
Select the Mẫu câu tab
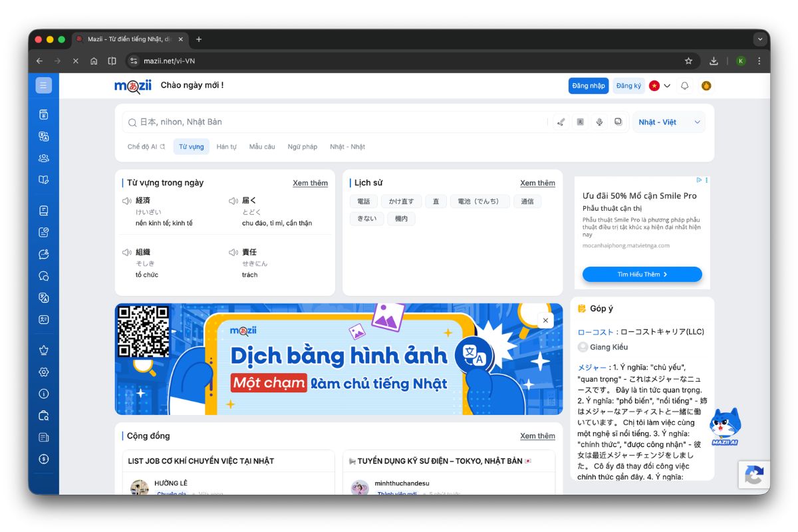tap(262, 147)
